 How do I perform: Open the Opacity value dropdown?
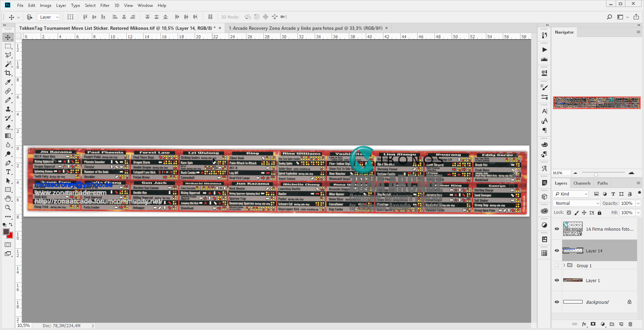point(638,203)
